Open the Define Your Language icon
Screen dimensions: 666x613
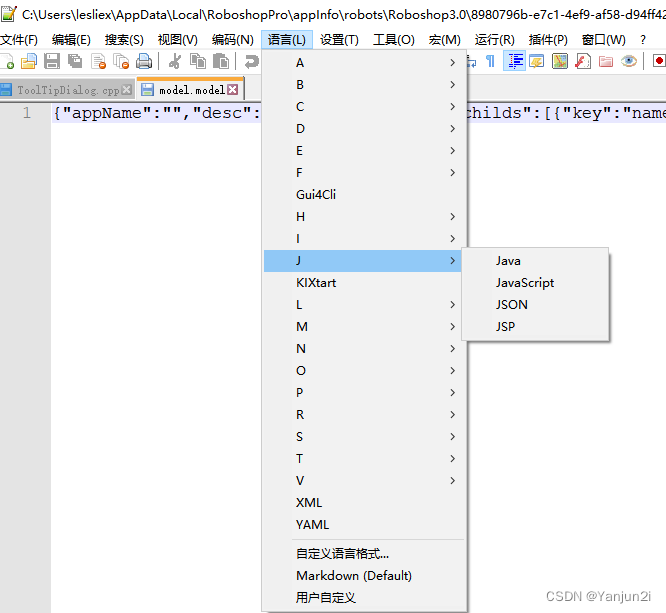click(537, 61)
